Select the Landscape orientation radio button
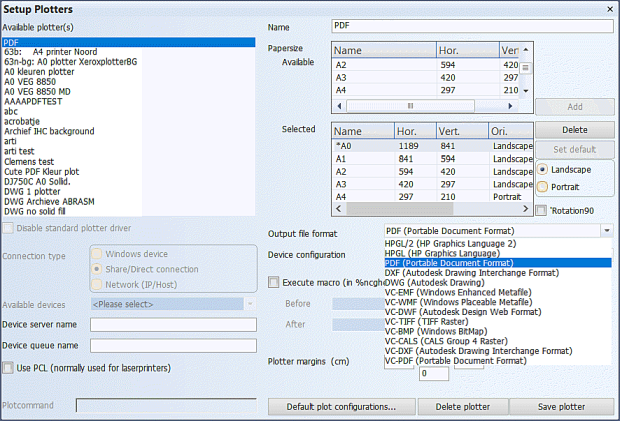620x421 pixels. (x=543, y=169)
